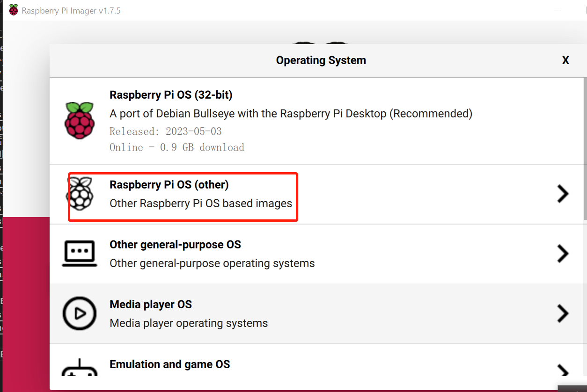Click 'Other general-purpose operating systems' description
Viewport: 587px width, 392px height.
[x=212, y=263]
